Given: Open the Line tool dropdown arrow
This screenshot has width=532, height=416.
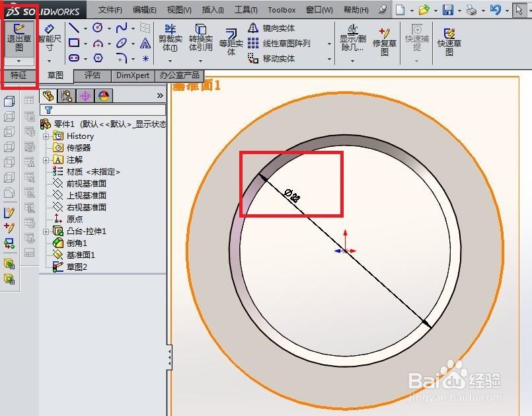Looking at the screenshot, I should pos(85,28).
